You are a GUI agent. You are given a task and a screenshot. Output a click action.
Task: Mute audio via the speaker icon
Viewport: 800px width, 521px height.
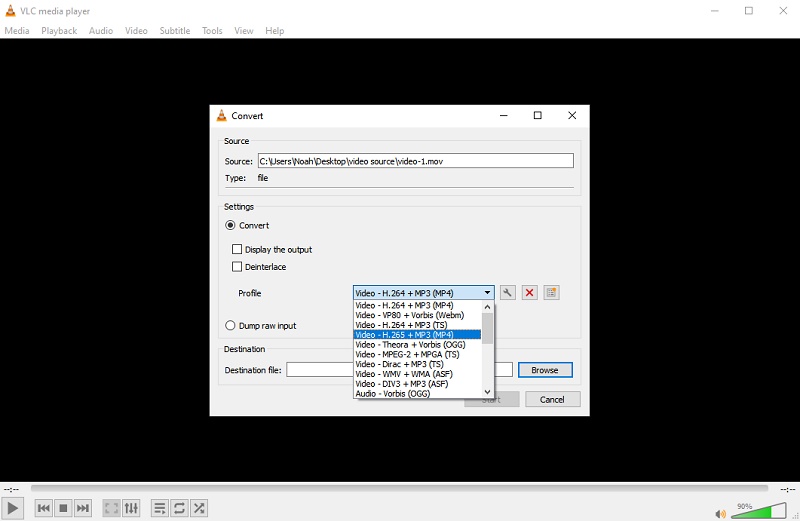pyautogui.click(x=720, y=514)
